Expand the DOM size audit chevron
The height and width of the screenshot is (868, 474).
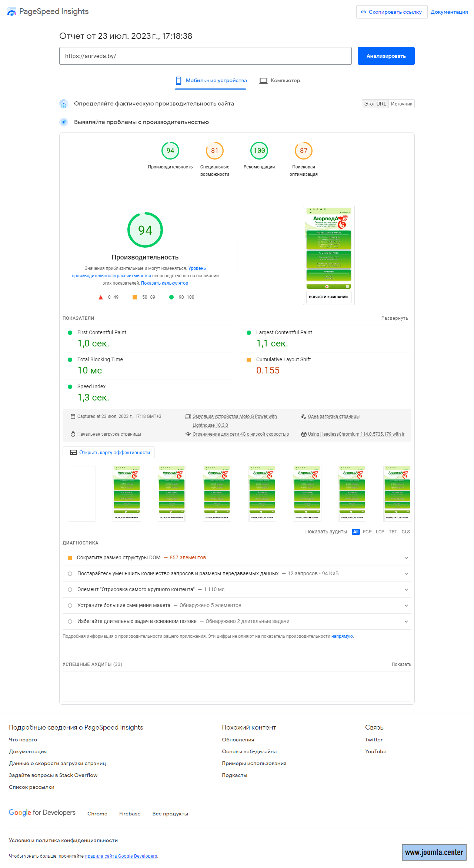coord(406,558)
